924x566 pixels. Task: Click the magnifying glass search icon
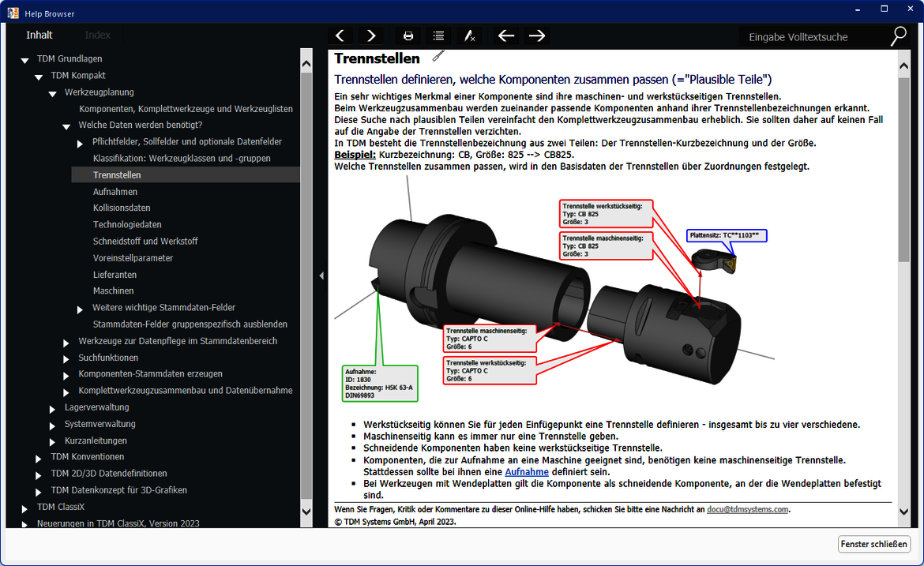tap(899, 36)
